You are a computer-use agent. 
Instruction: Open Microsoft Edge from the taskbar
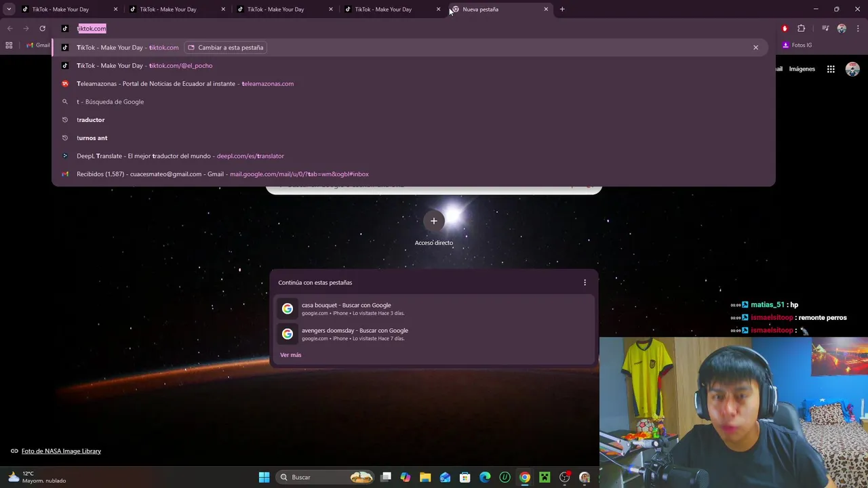485,477
